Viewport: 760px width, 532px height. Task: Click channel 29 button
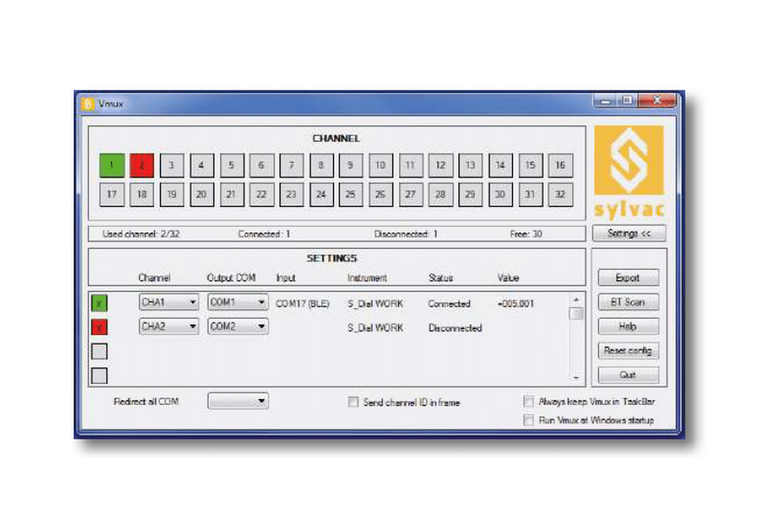470,195
